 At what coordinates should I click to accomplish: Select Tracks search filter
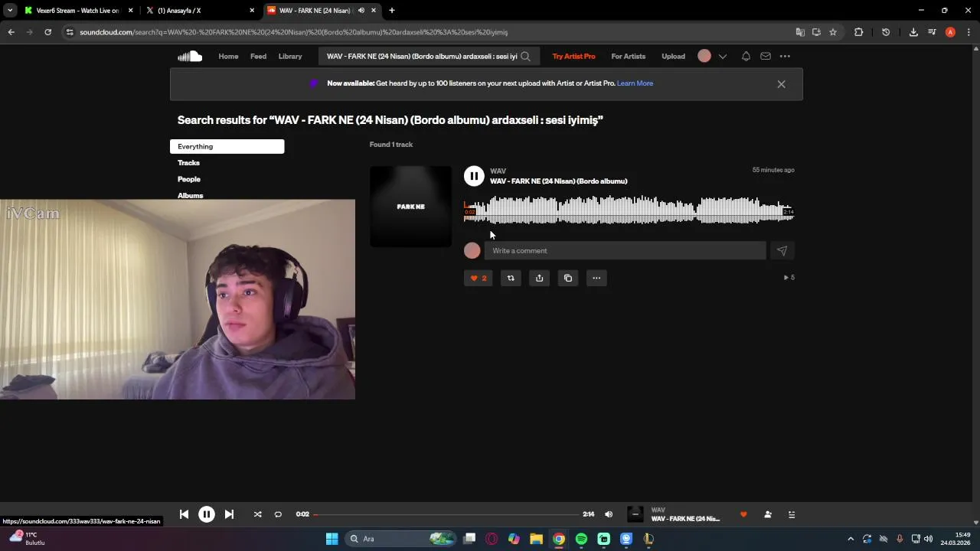tap(188, 162)
